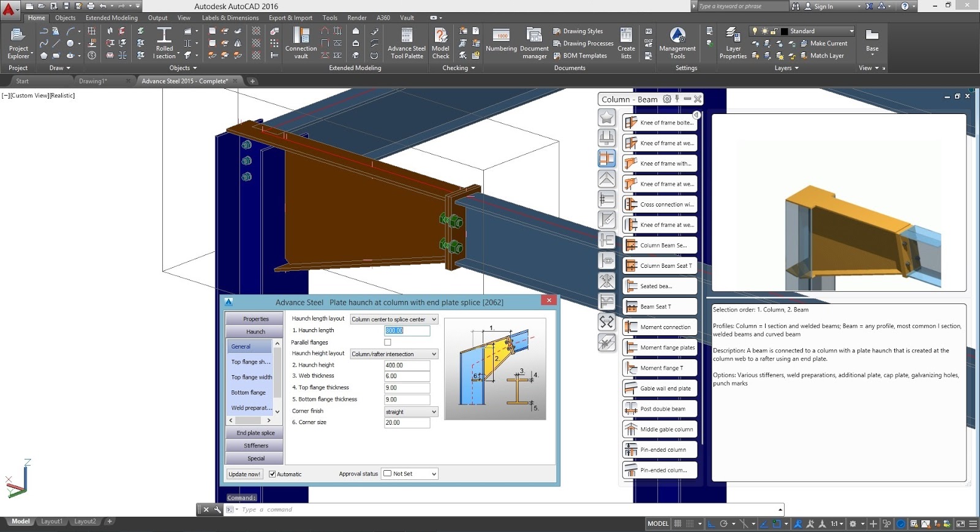Viewport: 980px width, 532px height.
Task: Expand the Objects panel dropdown
Action: pos(183,68)
